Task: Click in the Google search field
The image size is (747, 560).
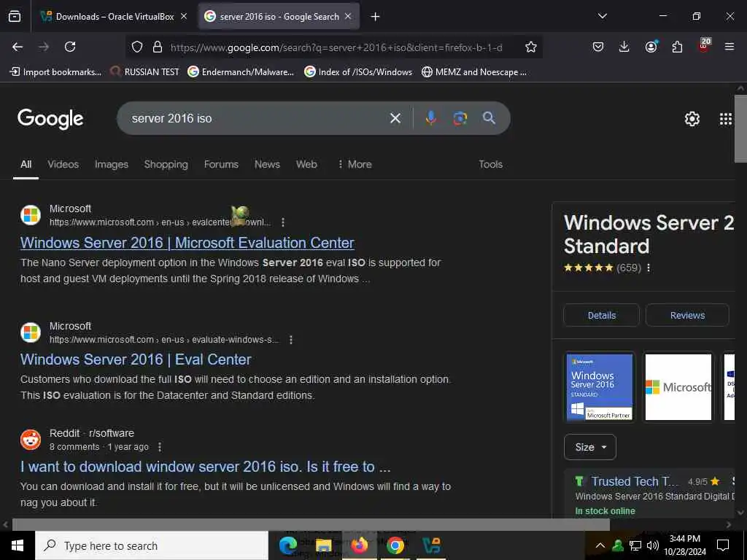Action: point(258,118)
